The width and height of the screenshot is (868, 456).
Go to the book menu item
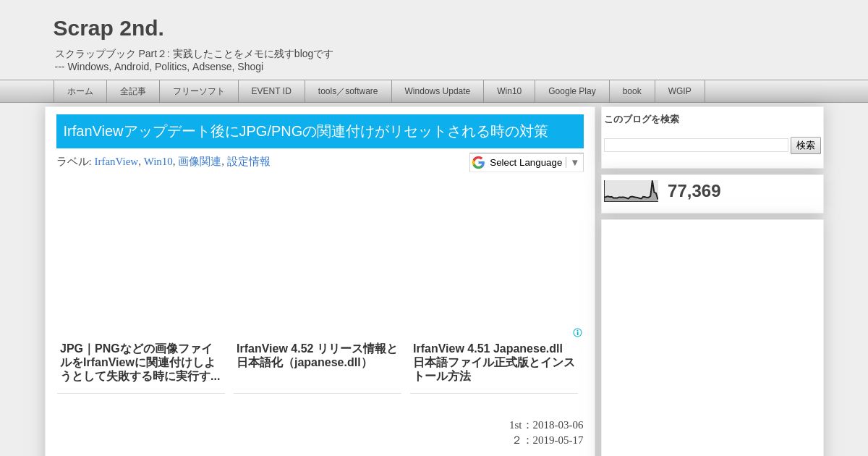632,91
